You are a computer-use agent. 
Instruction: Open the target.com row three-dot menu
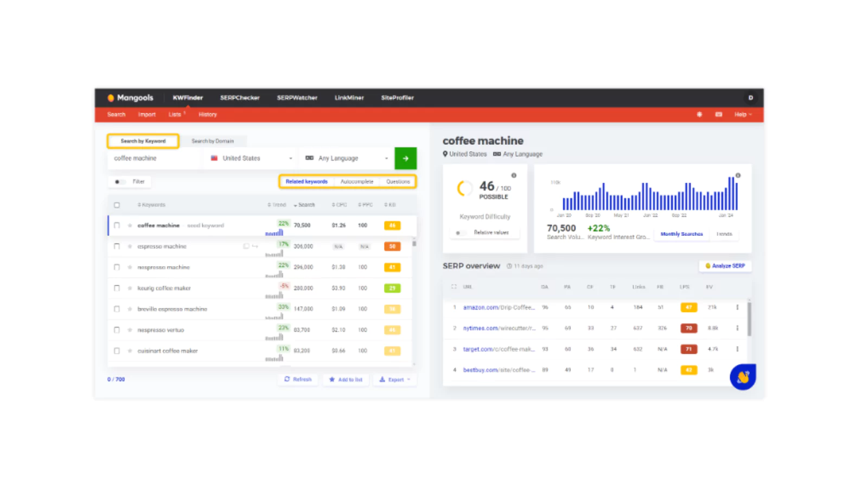tap(737, 349)
